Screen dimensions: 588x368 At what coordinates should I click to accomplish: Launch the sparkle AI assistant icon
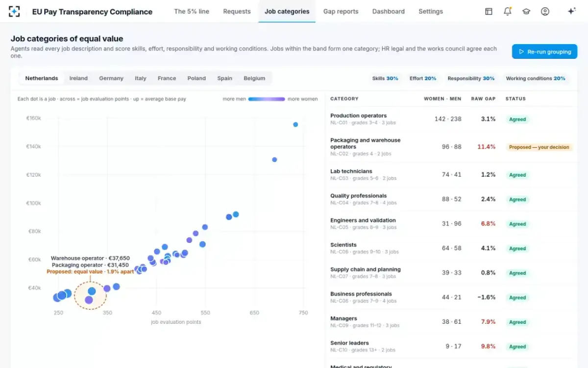571,11
